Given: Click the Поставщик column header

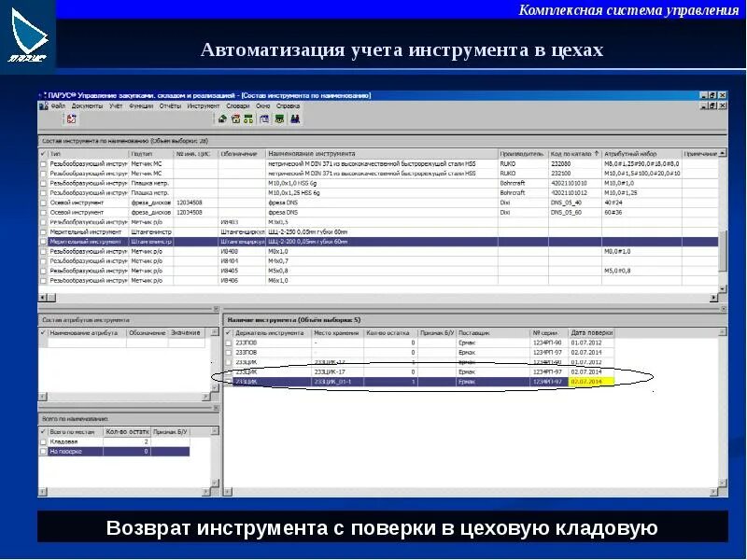Looking at the screenshot, I should 493,333.
